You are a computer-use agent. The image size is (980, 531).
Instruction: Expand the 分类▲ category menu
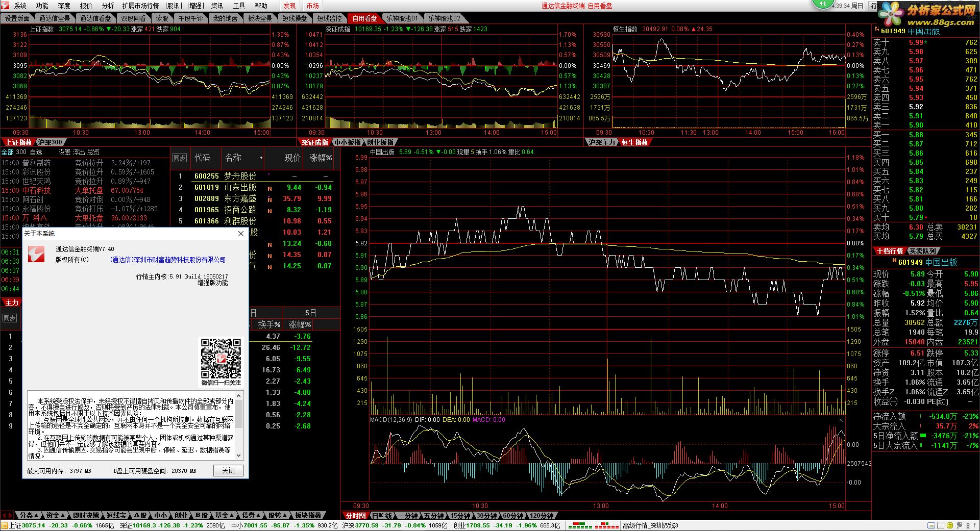pos(29,516)
